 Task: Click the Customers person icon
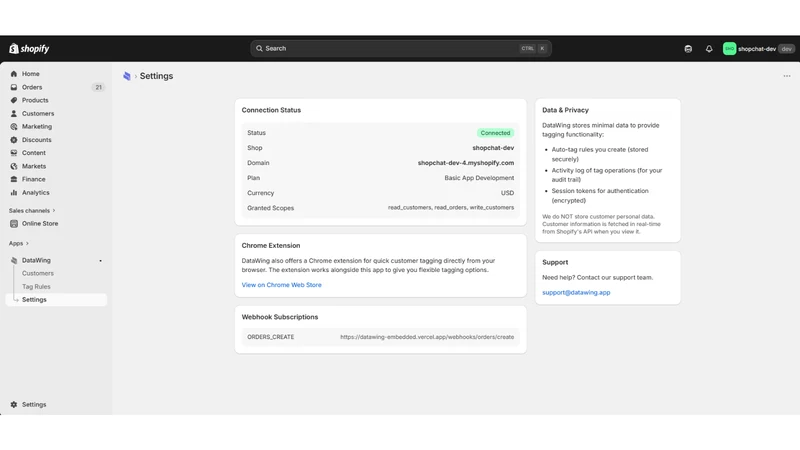pyautogui.click(x=14, y=114)
